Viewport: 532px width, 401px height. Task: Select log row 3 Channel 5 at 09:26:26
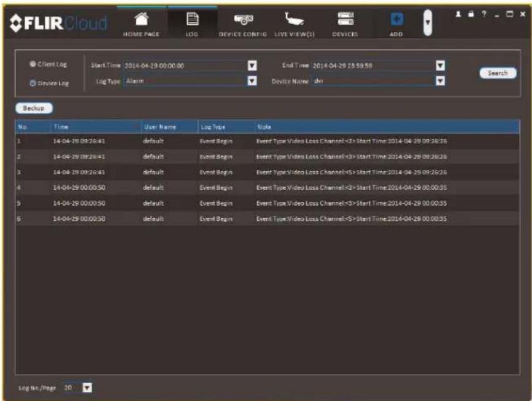tap(268, 172)
